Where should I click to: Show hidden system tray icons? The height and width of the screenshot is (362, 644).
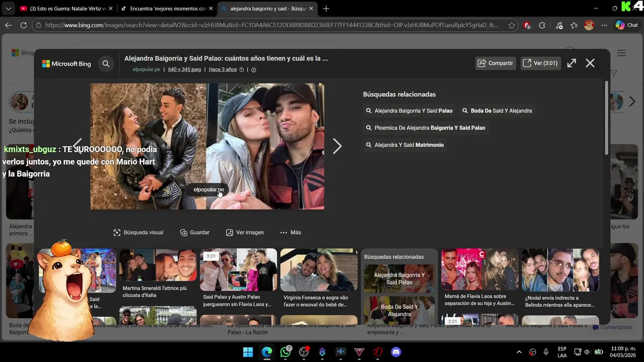[519, 352]
